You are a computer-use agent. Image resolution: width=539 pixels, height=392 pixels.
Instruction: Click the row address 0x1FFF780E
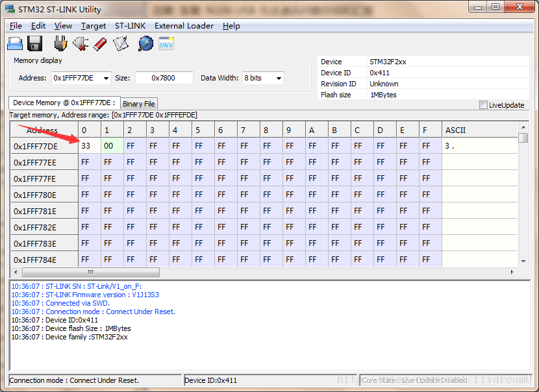(44, 195)
